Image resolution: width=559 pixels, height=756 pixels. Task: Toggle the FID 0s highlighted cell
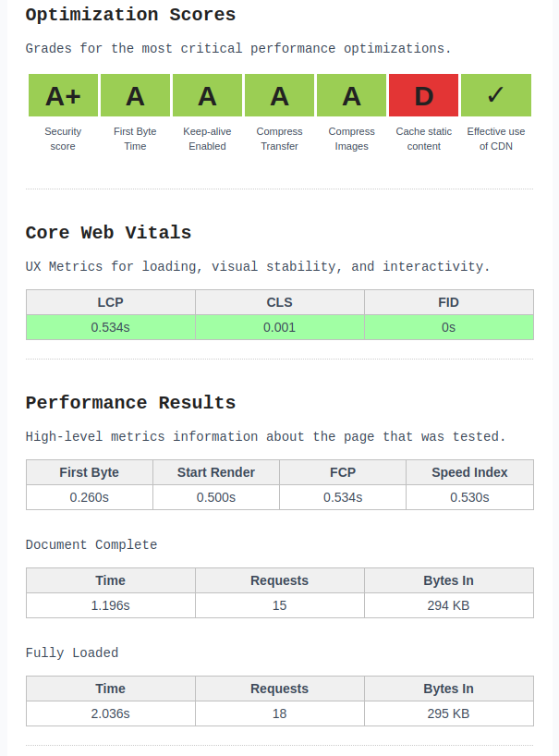448,327
